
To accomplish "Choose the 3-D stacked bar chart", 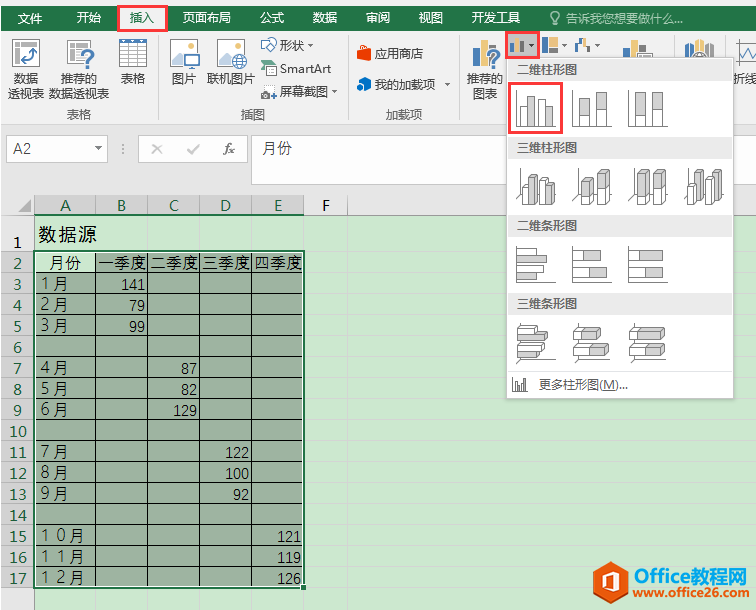I will coord(592,343).
